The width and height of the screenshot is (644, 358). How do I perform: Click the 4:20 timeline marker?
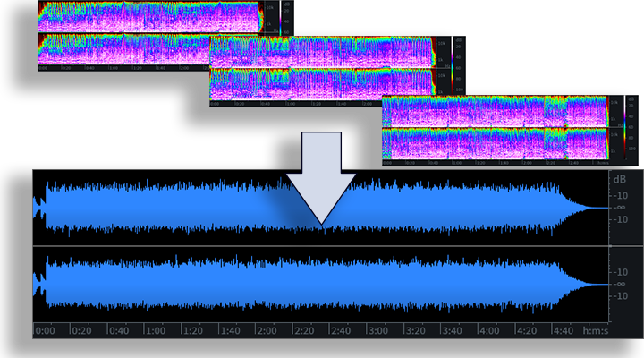[x=527, y=330]
